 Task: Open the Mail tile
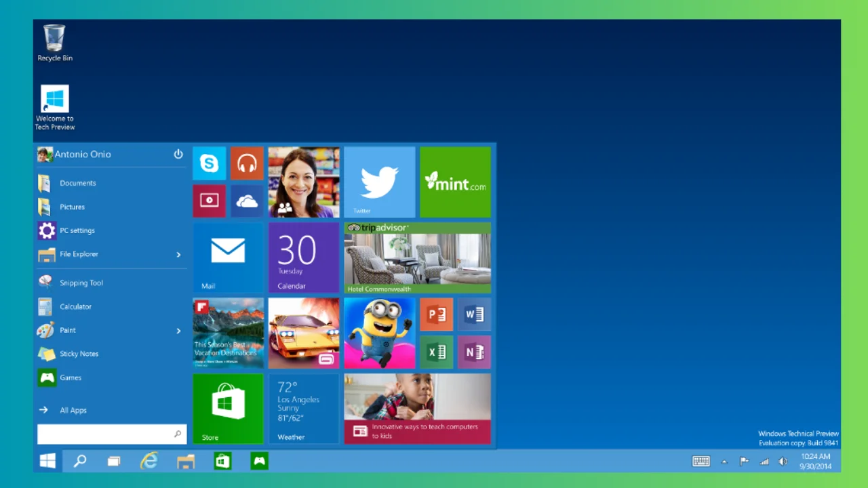(x=228, y=258)
